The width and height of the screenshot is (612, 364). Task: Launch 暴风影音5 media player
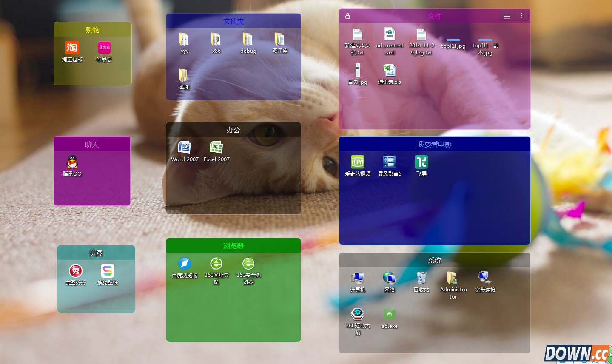(389, 162)
